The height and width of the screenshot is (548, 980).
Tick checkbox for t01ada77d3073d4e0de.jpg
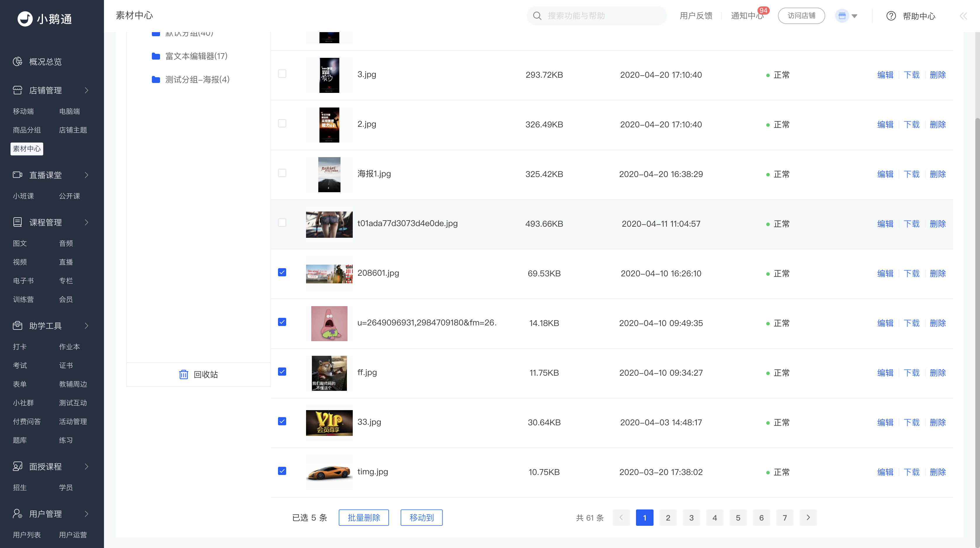pos(282,223)
